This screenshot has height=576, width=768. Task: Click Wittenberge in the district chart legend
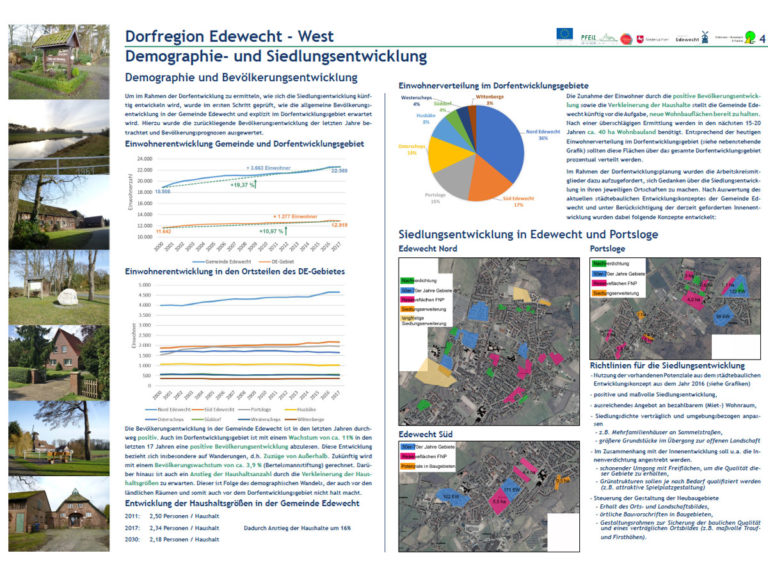click(x=304, y=419)
